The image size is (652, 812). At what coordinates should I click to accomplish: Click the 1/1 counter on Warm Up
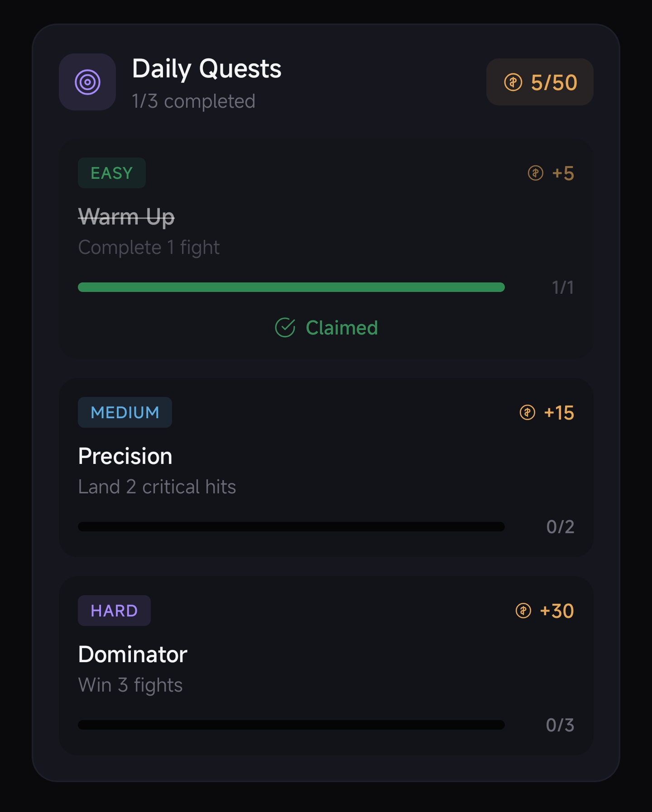pos(562,287)
